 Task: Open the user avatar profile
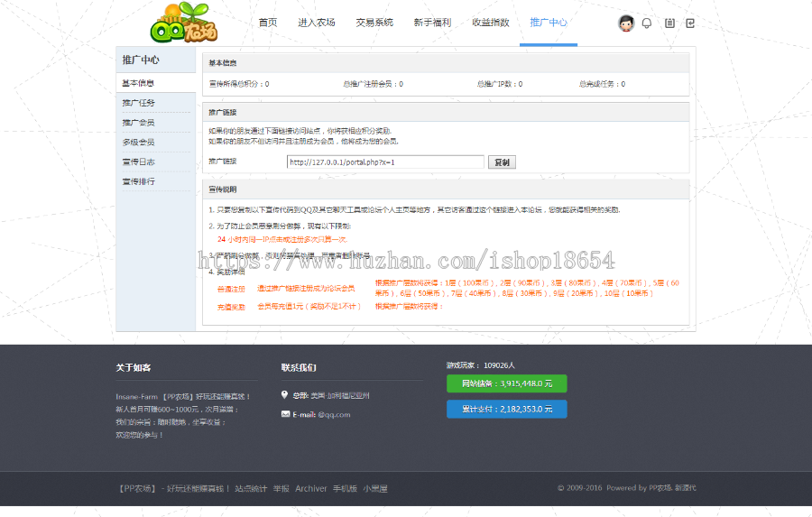[626, 23]
